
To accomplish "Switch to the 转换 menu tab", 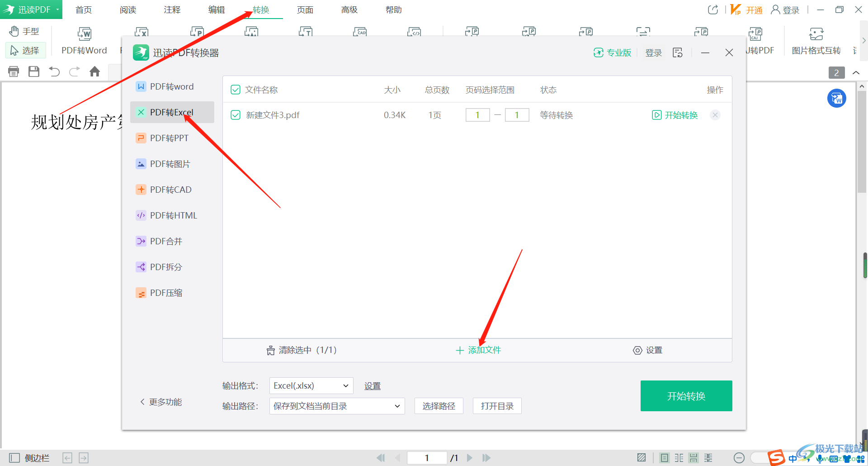I will (x=261, y=10).
